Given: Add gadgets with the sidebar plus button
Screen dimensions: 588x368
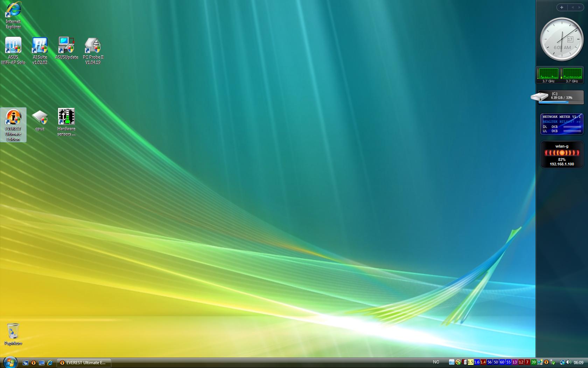Looking at the screenshot, I should [x=562, y=7].
